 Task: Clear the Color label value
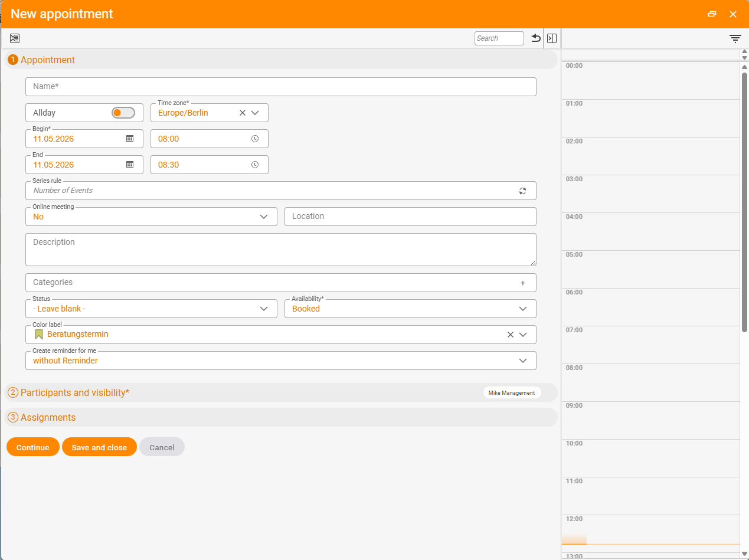click(x=511, y=335)
